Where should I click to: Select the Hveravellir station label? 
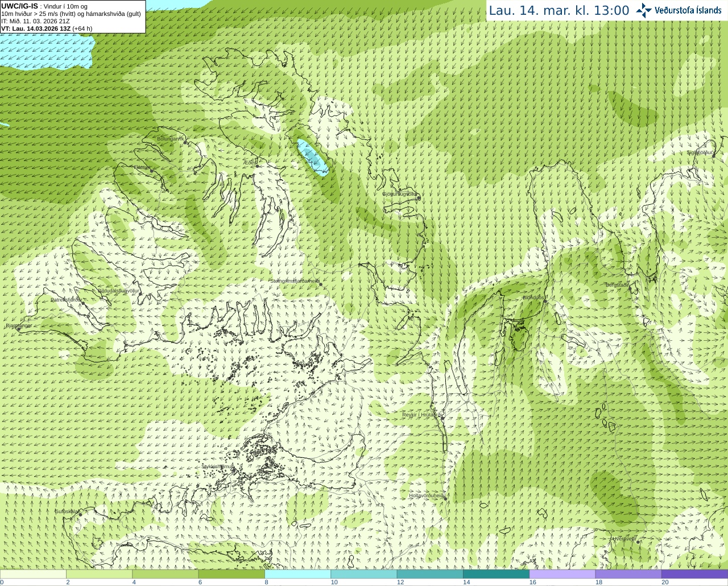coord(624,538)
